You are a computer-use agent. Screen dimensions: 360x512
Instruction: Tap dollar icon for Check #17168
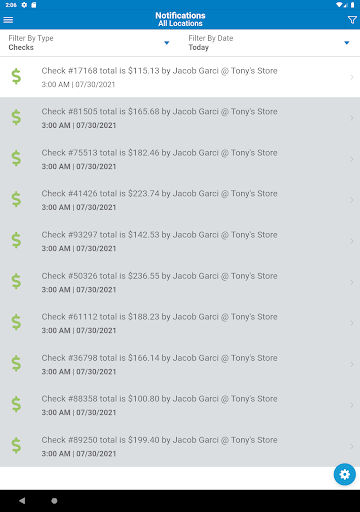pos(16,76)
